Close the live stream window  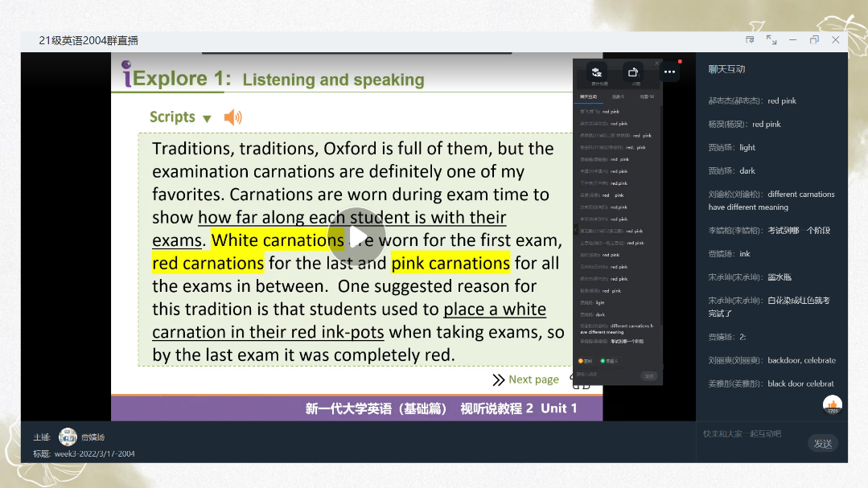pos(836,40)
